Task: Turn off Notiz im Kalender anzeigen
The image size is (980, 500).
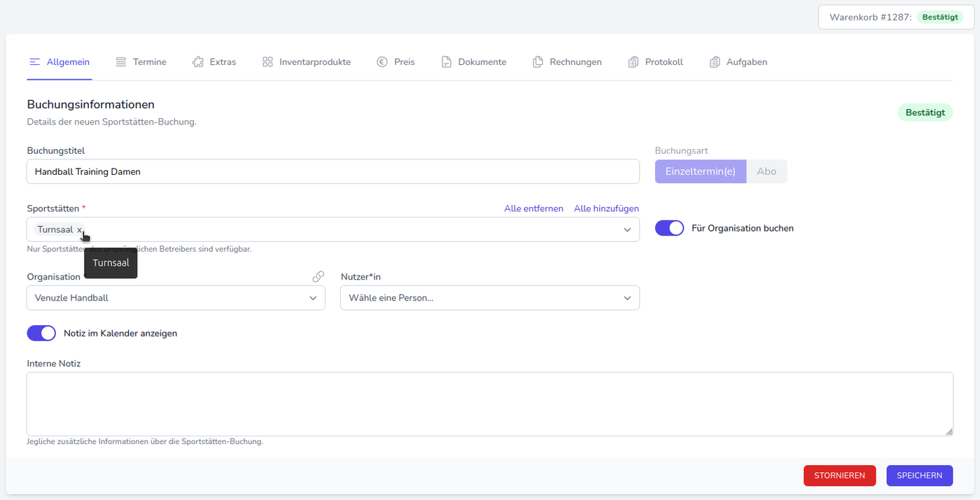Action: [41, 334]
